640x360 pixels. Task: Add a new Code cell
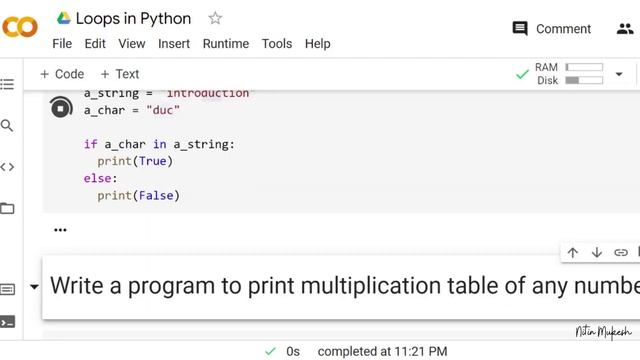click(62, 74)
